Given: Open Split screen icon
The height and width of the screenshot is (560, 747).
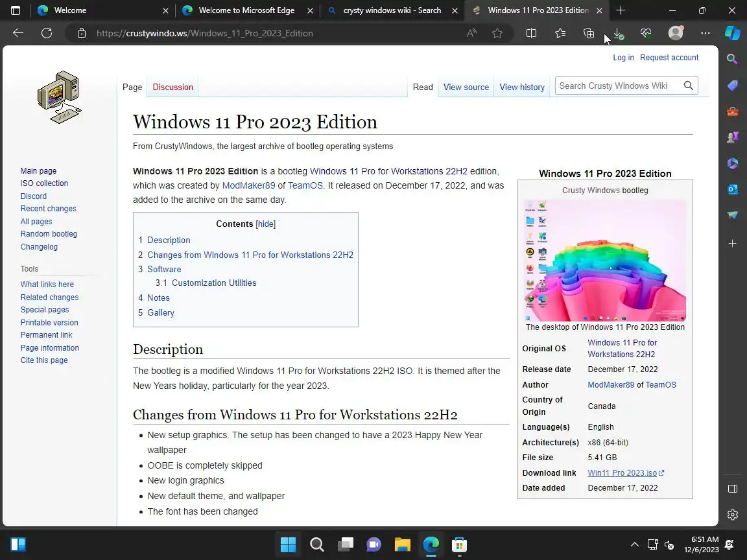Looking at the screenshot, I should pyautogui.click(x=531, y=33).
